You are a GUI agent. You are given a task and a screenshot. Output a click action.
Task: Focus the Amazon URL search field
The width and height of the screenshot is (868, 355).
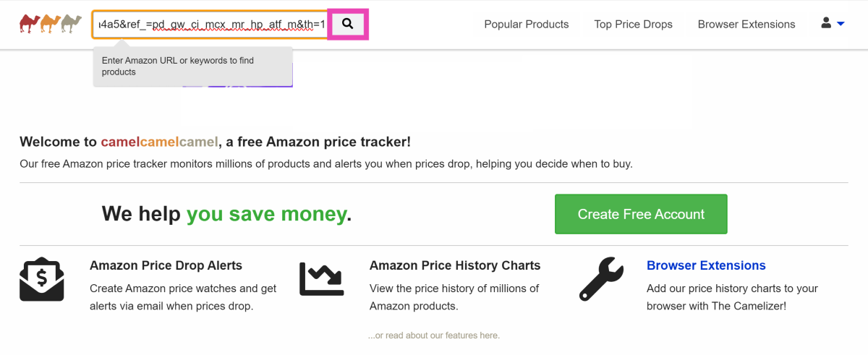pos(210,25)
